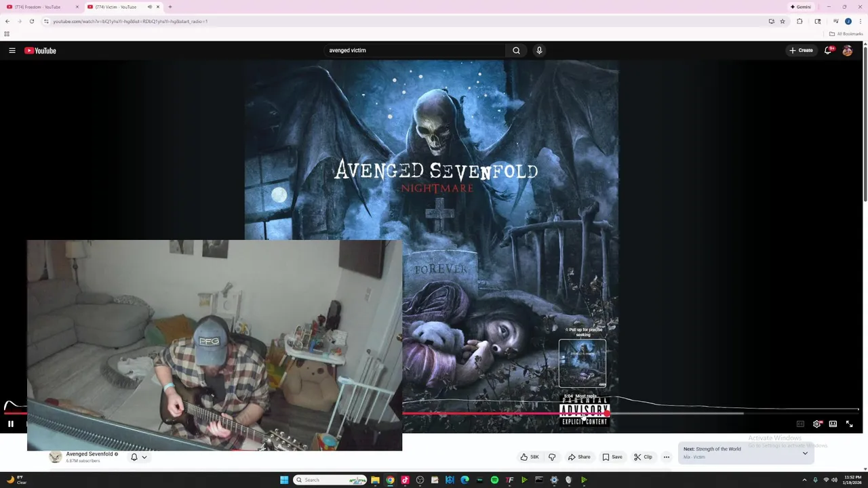Click the address bar URL
This screenshot has width=868, height=488.
130,21
